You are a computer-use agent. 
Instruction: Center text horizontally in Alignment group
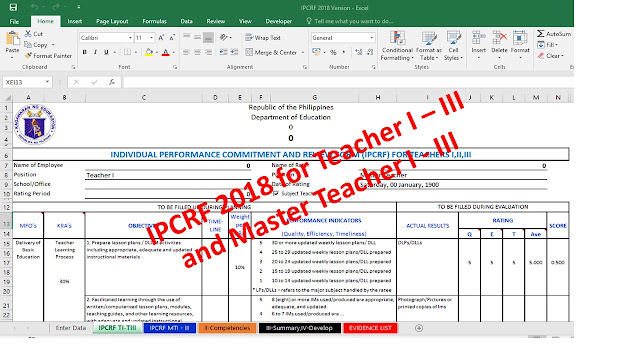(197, 52)
